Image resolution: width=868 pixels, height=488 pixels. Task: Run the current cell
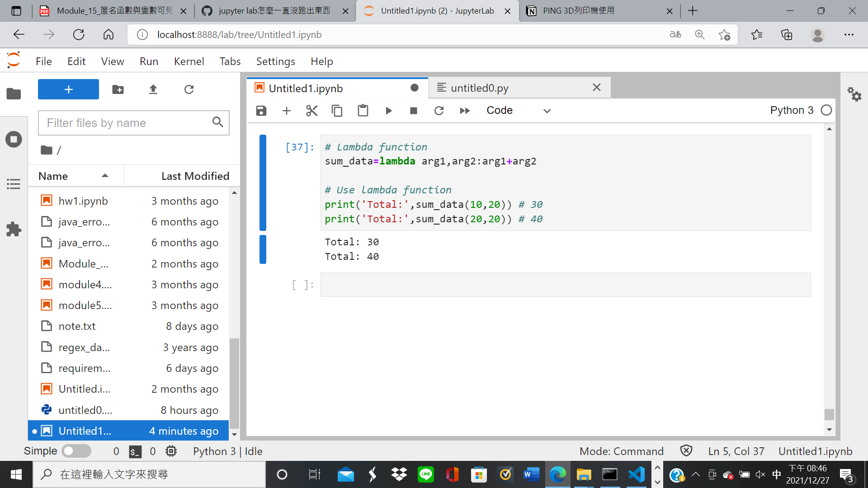coord(389,110)
